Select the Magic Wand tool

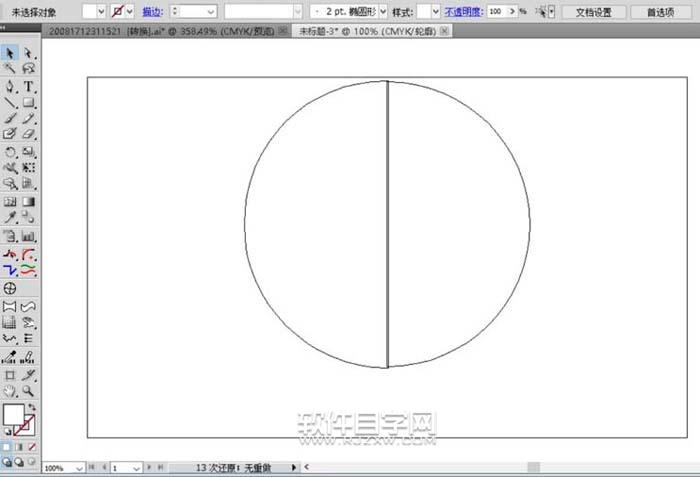click(10, 68)
